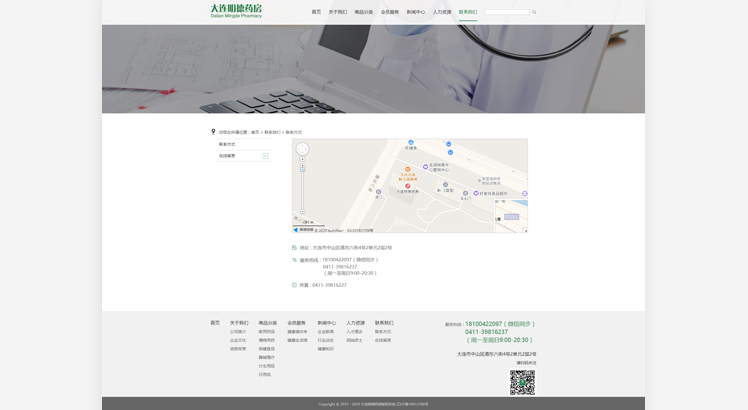This screenshot has width=748, height=410.
Task: Click the overview mini-map in map corner
Action: tap(511, 216)
